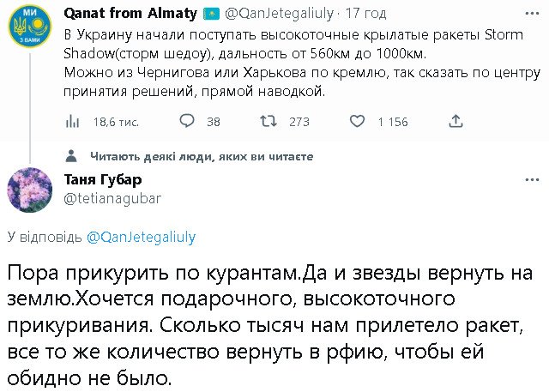Image resolution: width=549 pixels, height=392 pixels.
Task: Open the view analytics bar chart icon
Action: (x=73, y=122)
